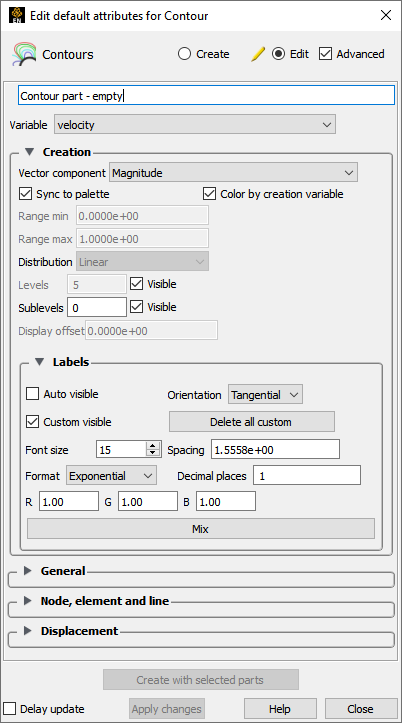Click the Mix color button
The image size is (402, 723).
[201, 529]
